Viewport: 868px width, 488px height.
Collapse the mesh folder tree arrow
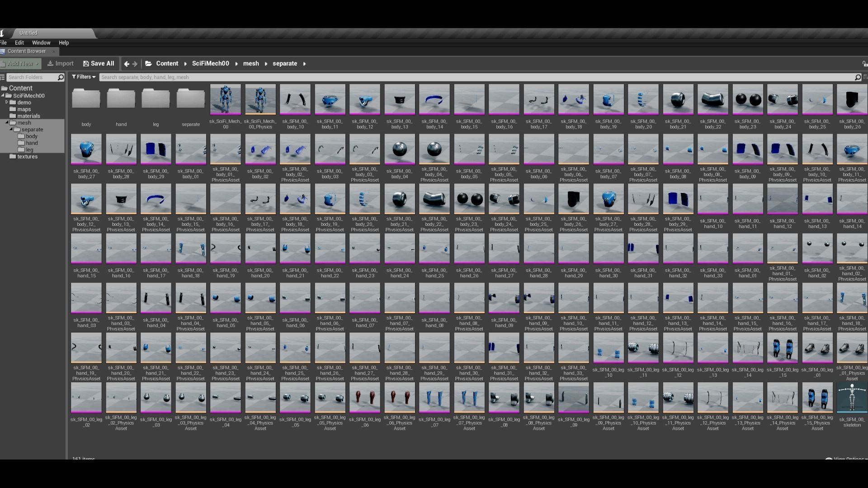7,123
